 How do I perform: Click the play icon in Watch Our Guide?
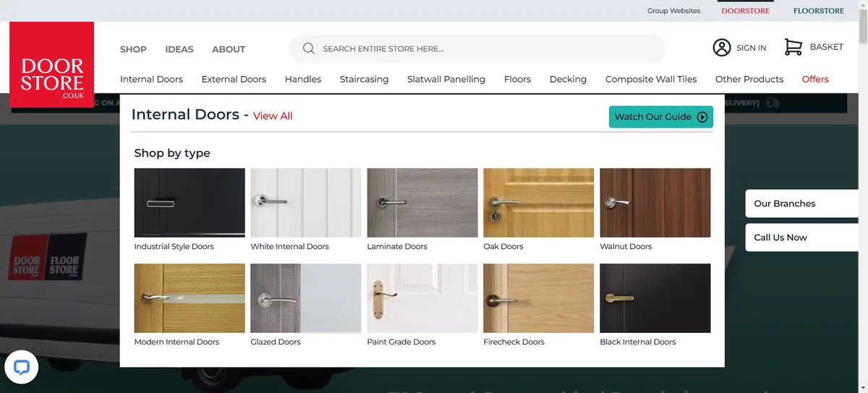(702, 117)
